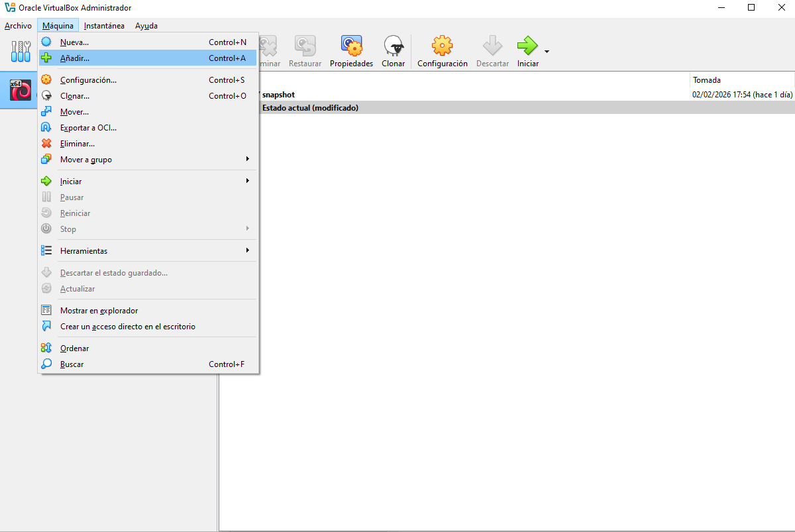Choose Crear un acceso directo en el escritorio
The image size is (795, 532).
(x=148, y=326)
